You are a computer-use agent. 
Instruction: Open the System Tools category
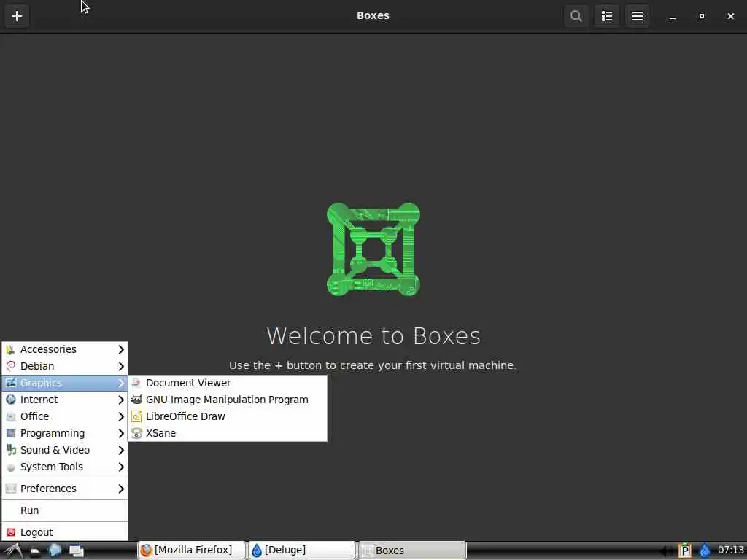pos(65,467)
